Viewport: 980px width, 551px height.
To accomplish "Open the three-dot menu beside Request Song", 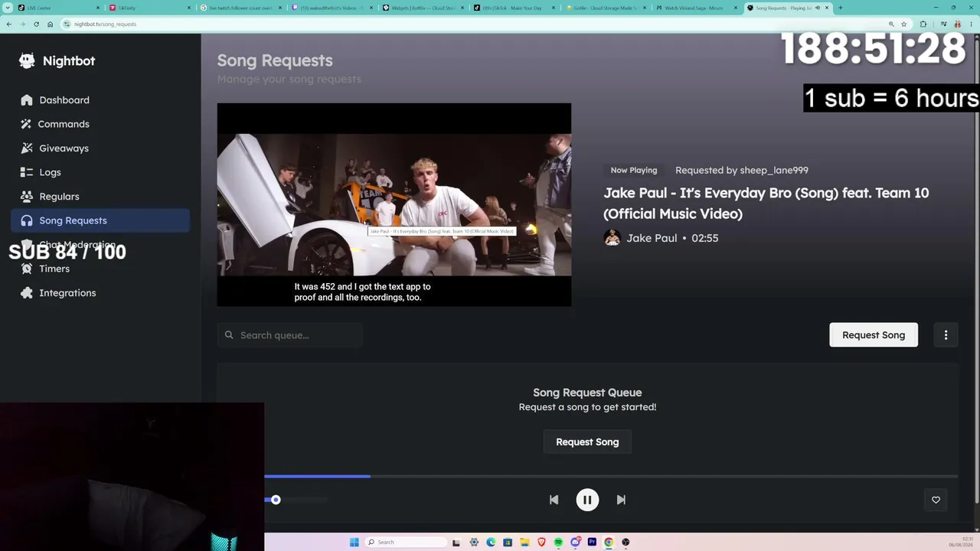I will click(x=946, y=334).
